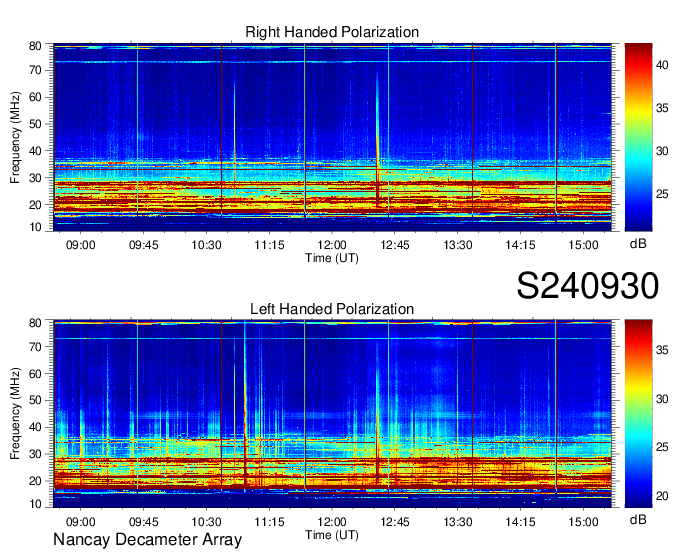This screenshot has width=680, height=552.
Task: Click the "Left Handed Polarization" plot title
Action: [x=332, y=309]
